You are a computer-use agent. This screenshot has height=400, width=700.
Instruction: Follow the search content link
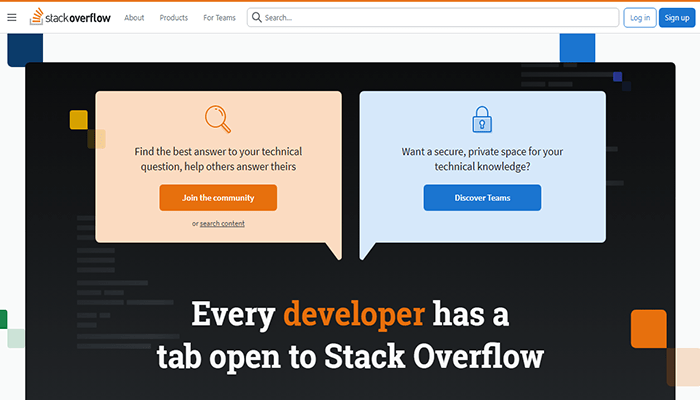(222, 223)
